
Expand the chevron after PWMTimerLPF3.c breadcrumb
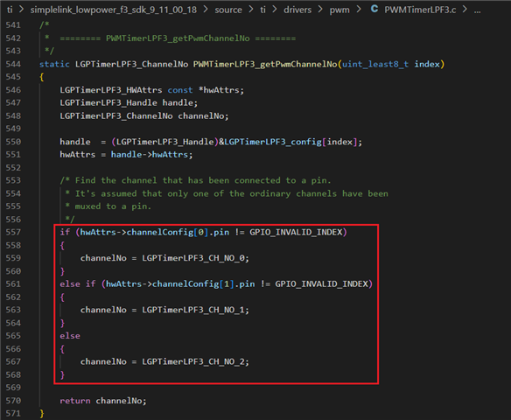point(465,10)
